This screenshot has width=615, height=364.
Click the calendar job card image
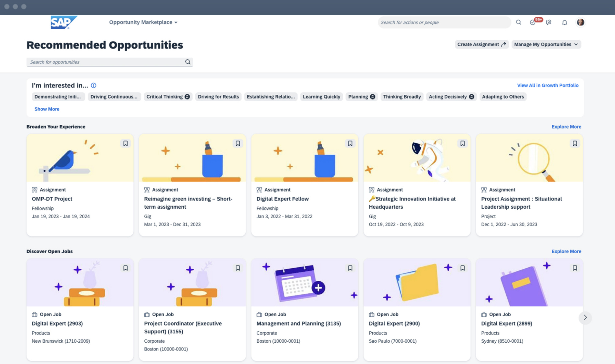click(304, 282)
